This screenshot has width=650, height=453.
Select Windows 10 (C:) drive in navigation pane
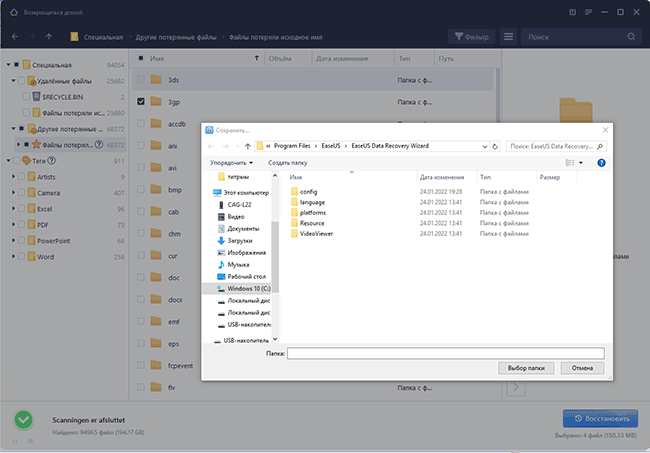coord(249,288)
